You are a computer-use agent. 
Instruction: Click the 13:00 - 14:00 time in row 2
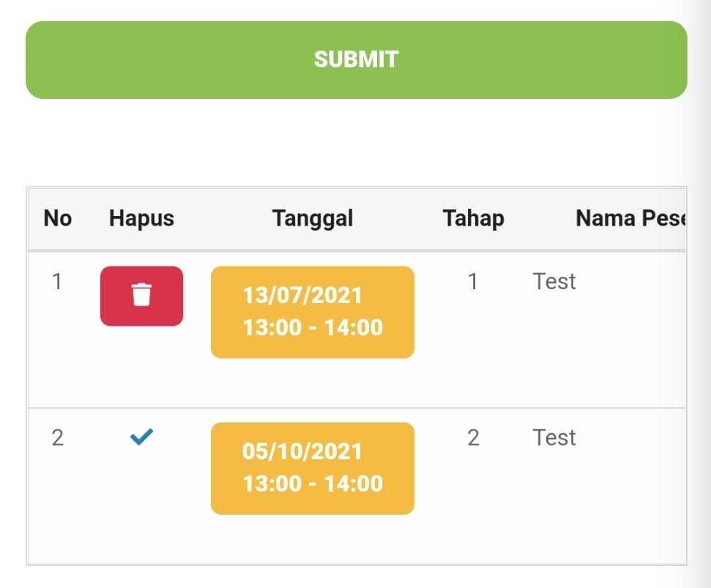click(313, 483)
